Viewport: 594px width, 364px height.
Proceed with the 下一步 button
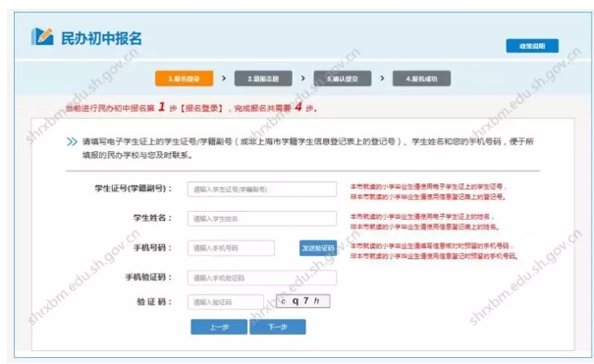(x=278, y=327)
